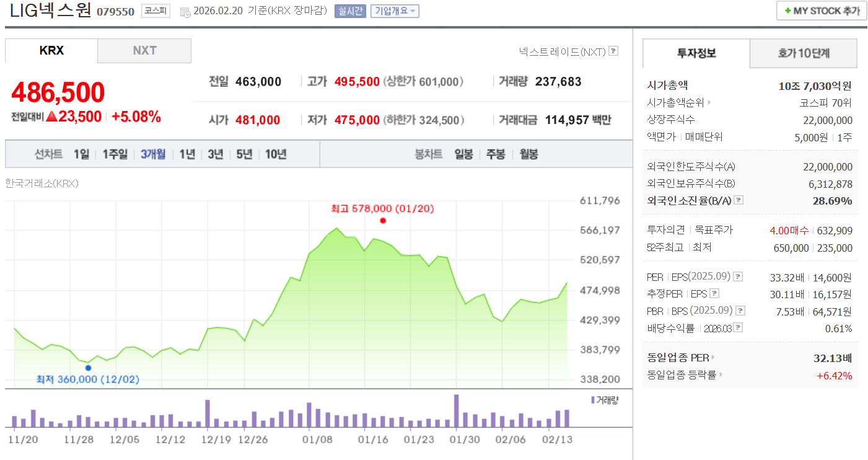The image size is (868, 460).
Task: Switch to the NXT tab
Action: click(x=144, y=51)
